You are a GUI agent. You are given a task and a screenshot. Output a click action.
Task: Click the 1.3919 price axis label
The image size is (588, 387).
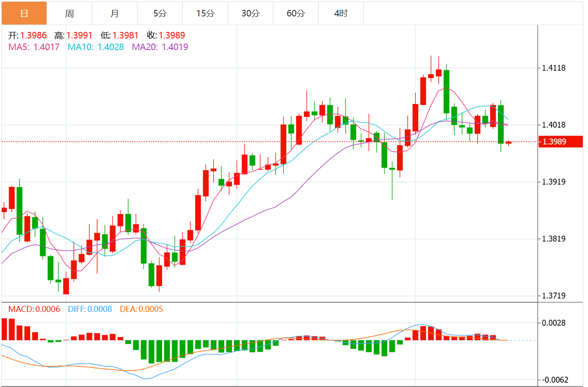pos(554,182)
